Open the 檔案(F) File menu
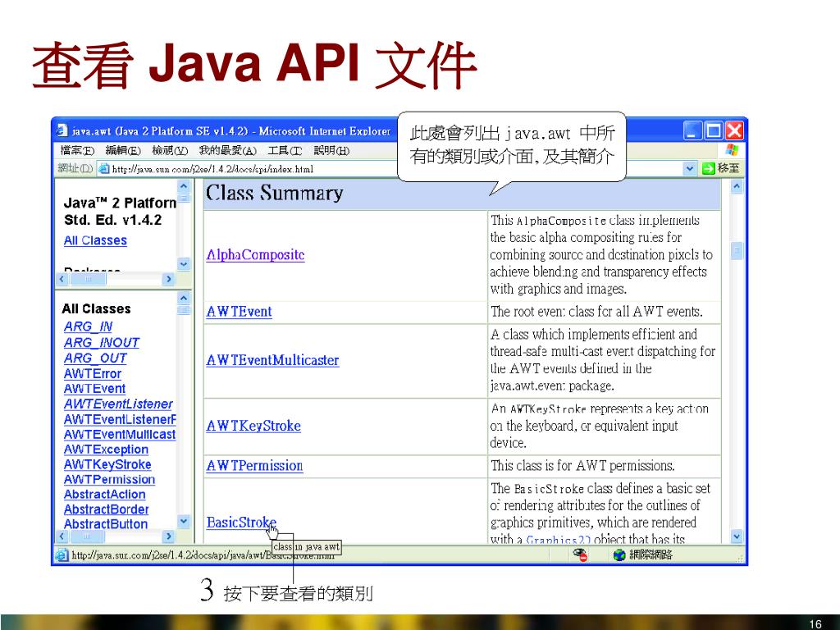The width and height of the screenshot is (840, 630). coord(78,151)
